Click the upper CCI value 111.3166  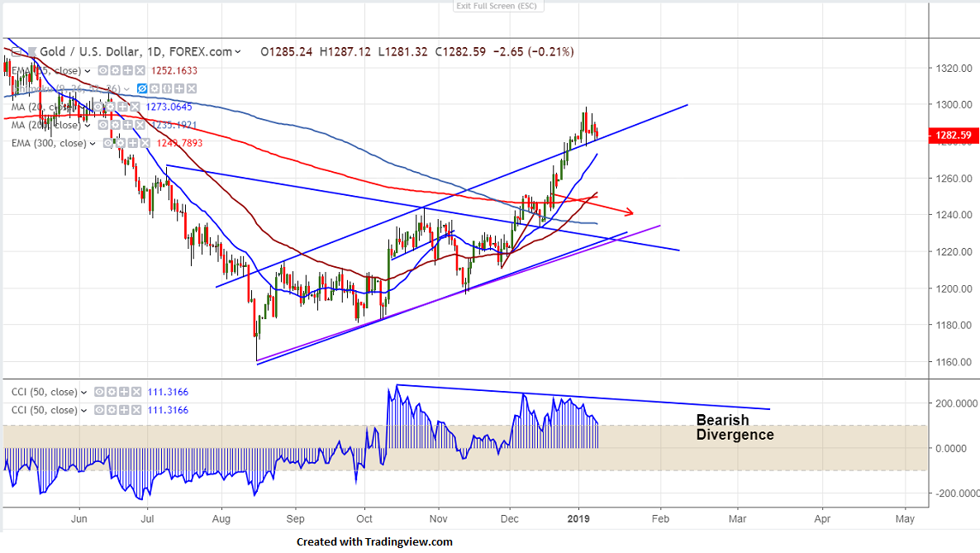tap(168, 393)
